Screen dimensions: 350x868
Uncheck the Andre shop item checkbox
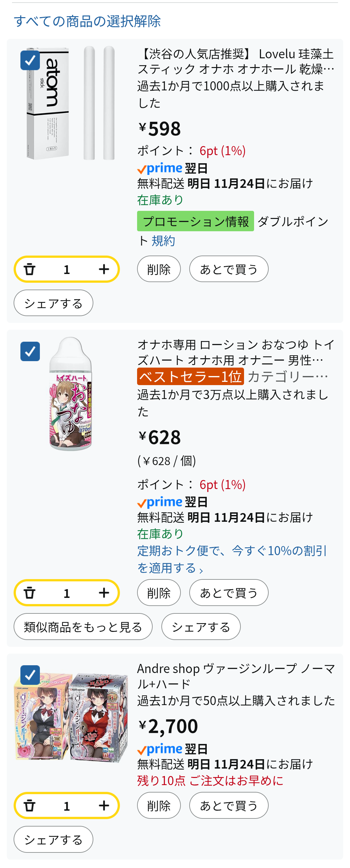[x=30, y=675]
